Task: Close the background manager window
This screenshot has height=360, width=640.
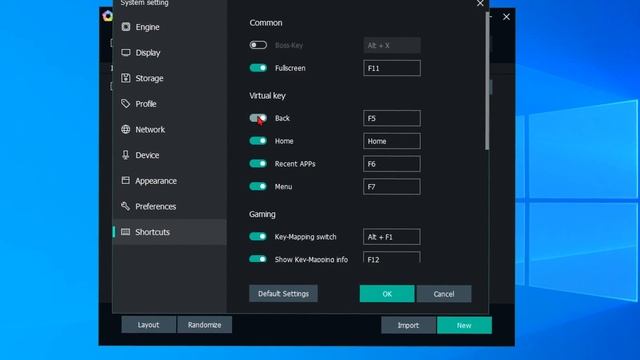Action: 507,17
